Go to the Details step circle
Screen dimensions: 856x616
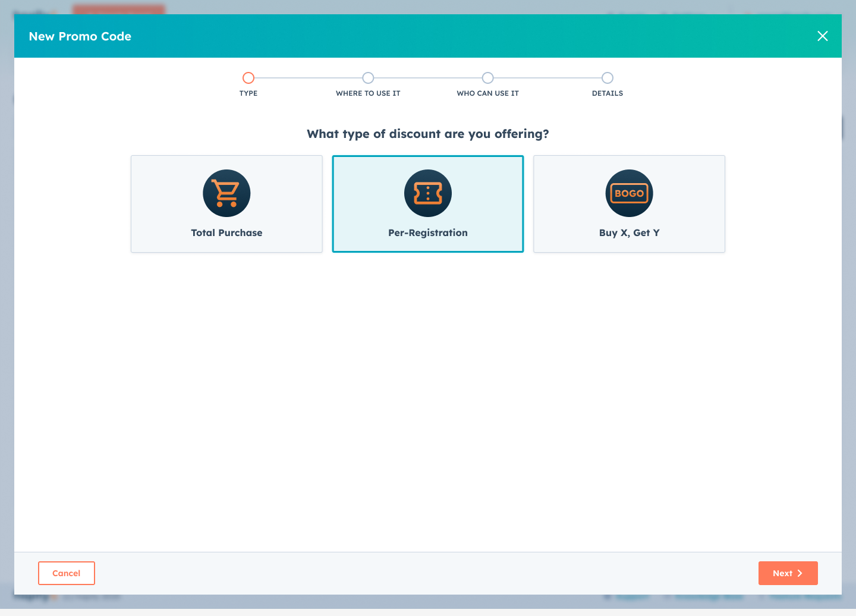608,78
